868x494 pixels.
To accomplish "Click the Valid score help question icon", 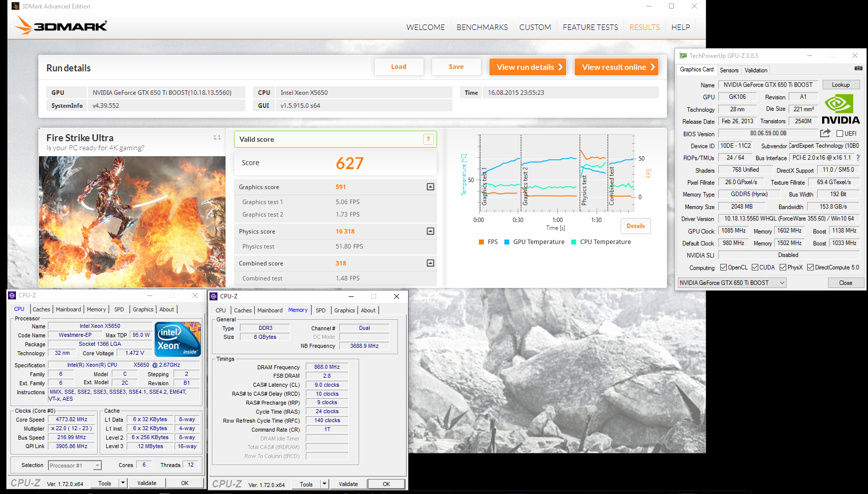I will point(428,139).
